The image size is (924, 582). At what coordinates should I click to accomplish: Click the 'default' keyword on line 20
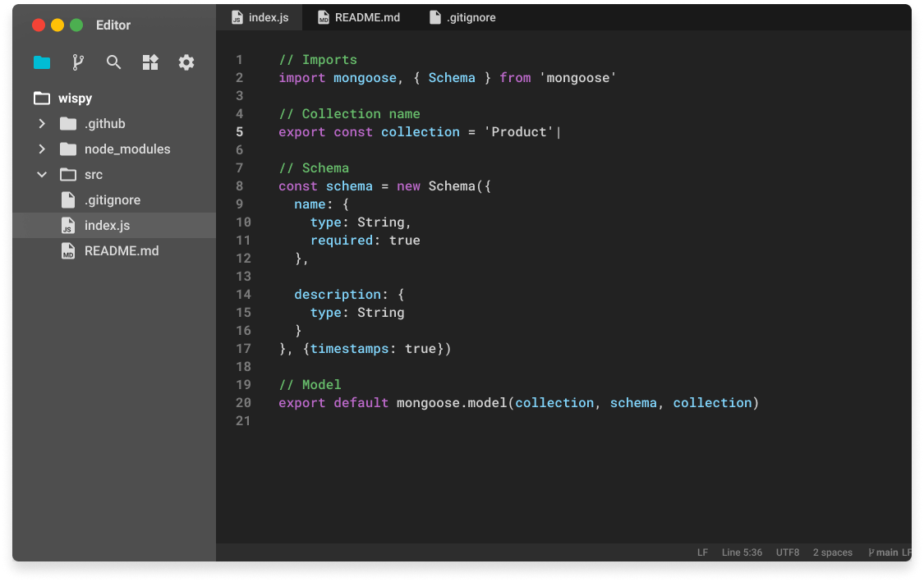click(x=361, y=403)
